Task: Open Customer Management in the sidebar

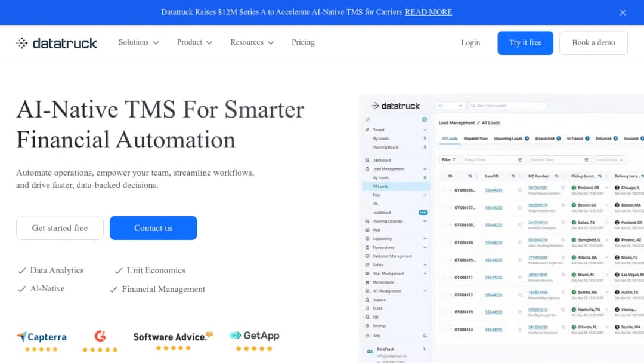Action: pos(392,256)
